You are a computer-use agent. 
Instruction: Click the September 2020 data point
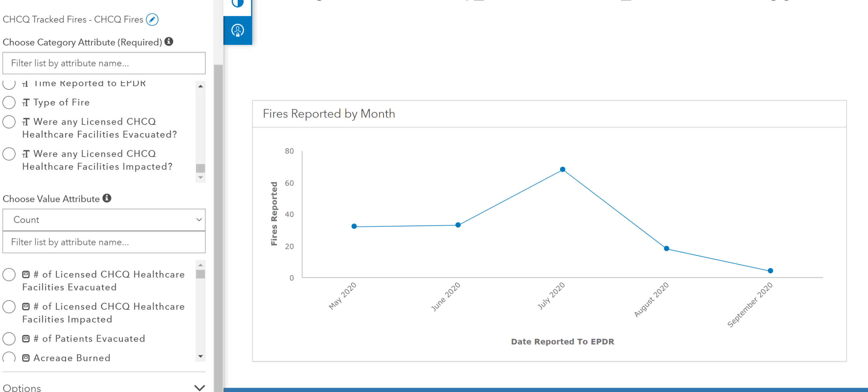point(770,271)
